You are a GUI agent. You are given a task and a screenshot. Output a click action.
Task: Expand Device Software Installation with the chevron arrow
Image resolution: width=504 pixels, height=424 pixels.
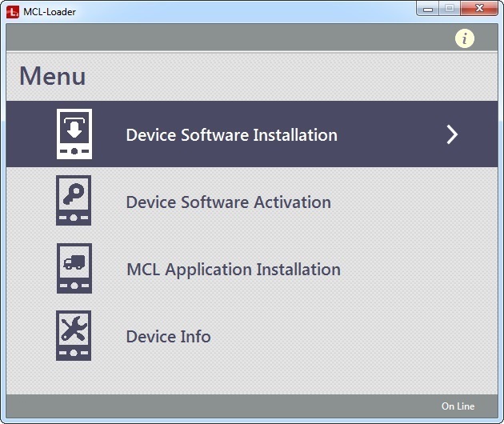point(452,134)
